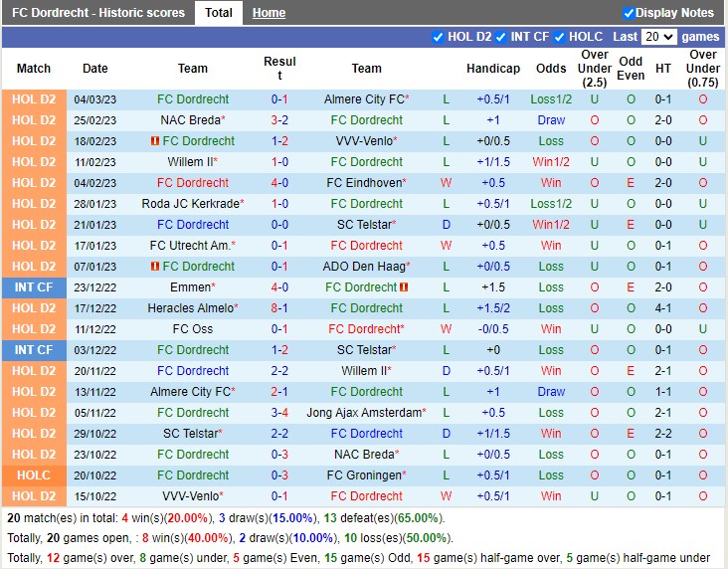This screenshot has width=728, height=569.
Task: Open the Last 20 games dropdown
Action: tap(658, 37)
